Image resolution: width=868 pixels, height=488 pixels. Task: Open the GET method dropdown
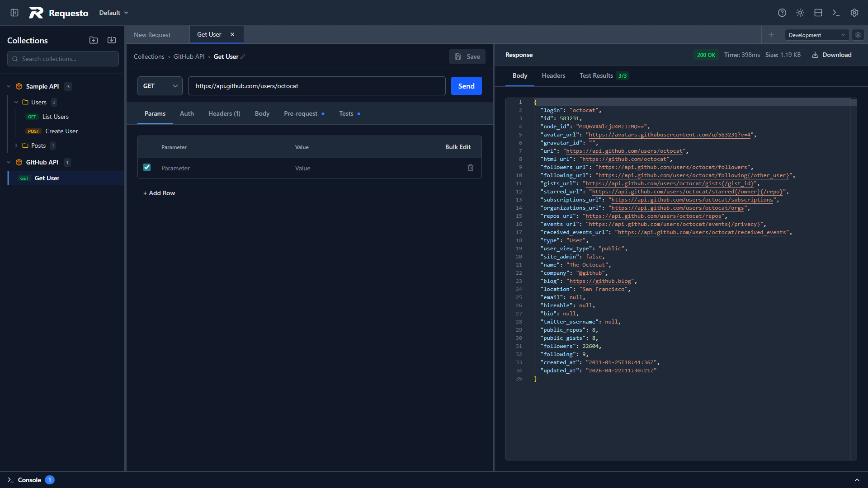[x=160, y=86]
